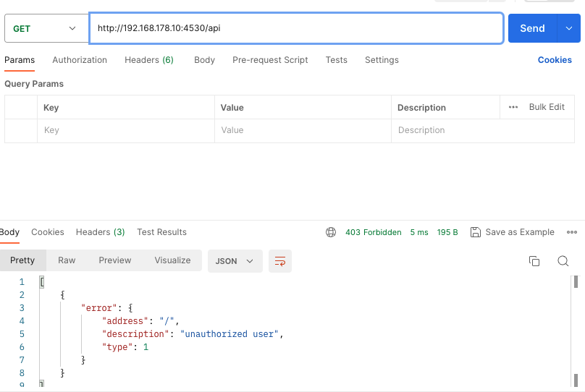The image size is (585, 392).
Task: Click the globe network information icon
Action: coord(331,232)
